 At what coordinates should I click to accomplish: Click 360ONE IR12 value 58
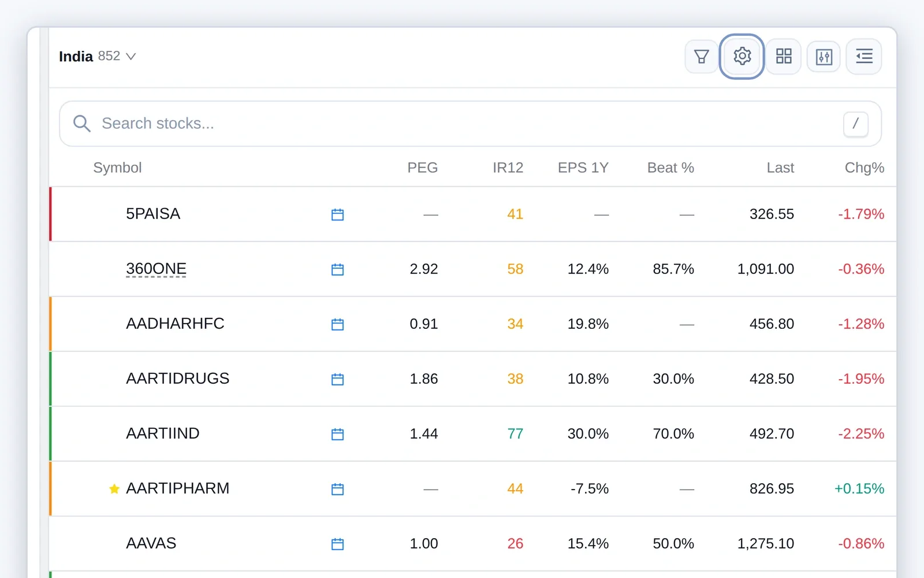tap(515, 269)
